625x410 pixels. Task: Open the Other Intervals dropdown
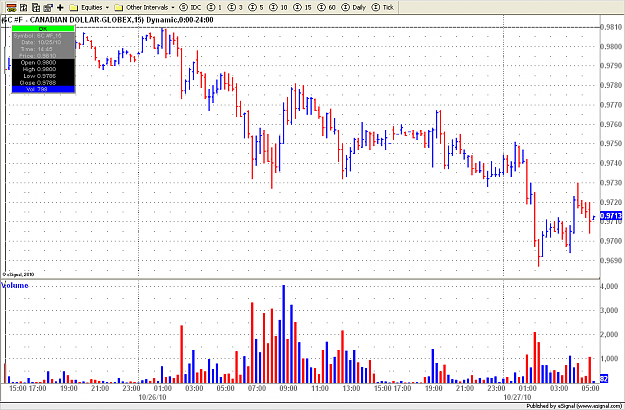tap(144, 7)
